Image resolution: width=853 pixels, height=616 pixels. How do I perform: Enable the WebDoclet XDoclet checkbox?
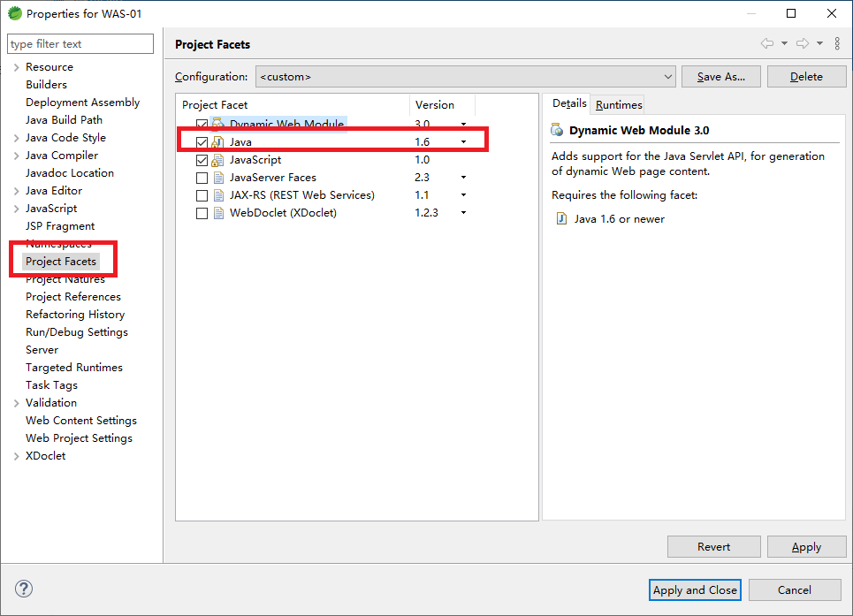coord(202,213)
